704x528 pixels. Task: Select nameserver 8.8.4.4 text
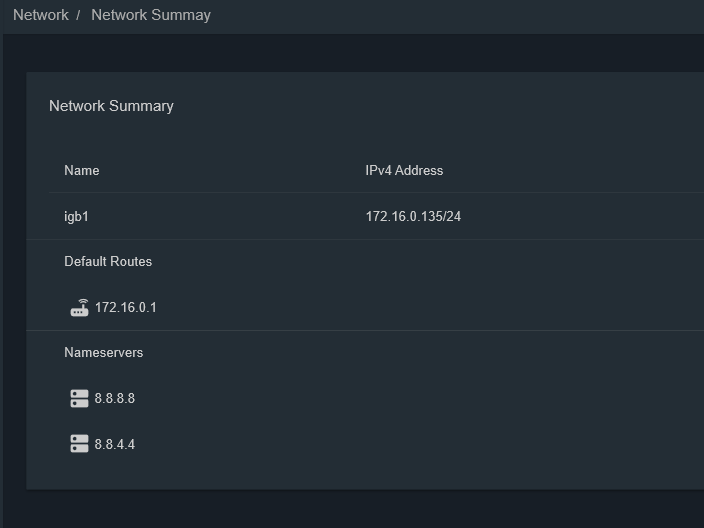click(x=114, y=444)
